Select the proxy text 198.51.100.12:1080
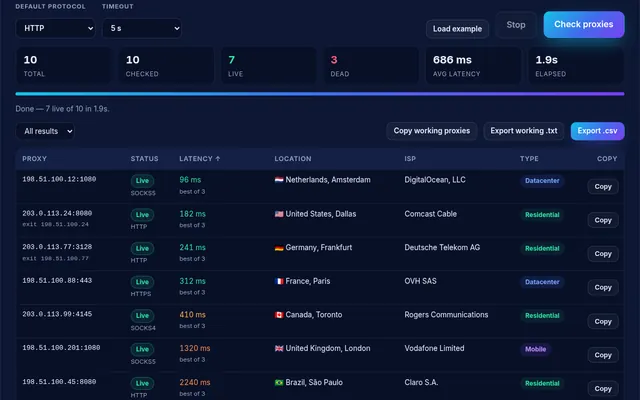 [x=59, y=179]
